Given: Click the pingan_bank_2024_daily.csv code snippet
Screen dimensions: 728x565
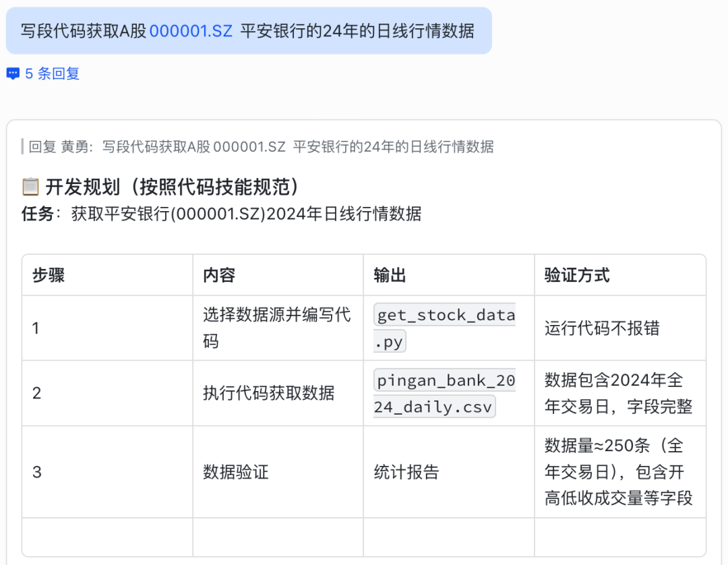Looking at the screenshot, I should point(445,393).
